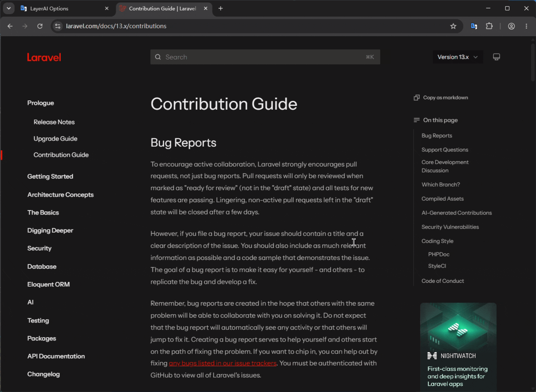Open the browser extensions puzzle icon
The image size is (536, 392).
click(489, 26)
